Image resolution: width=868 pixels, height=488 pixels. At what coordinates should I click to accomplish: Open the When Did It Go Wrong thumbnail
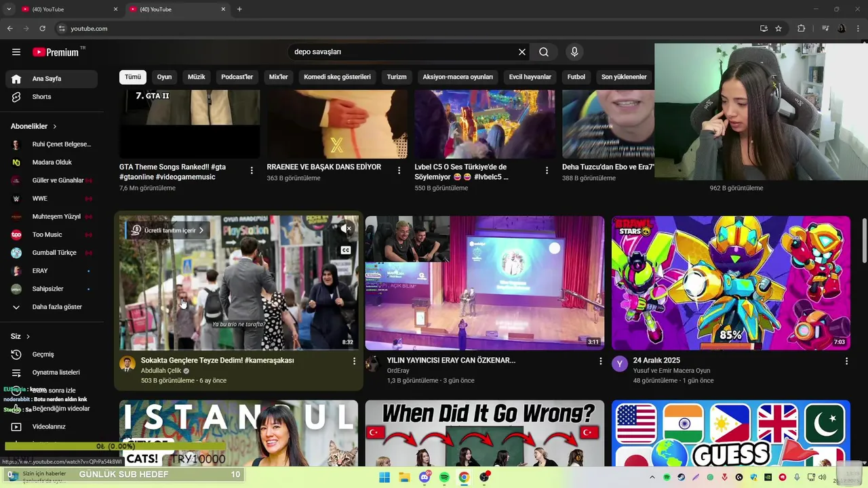click(484, 433)
